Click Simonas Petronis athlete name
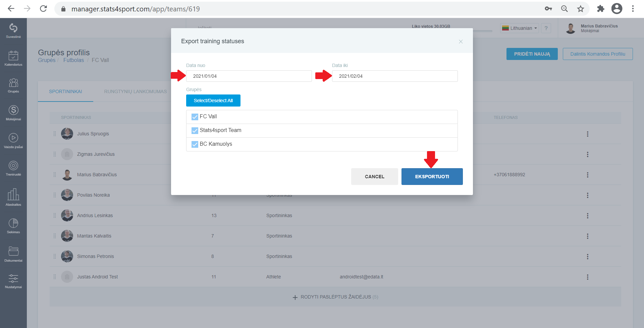 click(x=96, y=256)
